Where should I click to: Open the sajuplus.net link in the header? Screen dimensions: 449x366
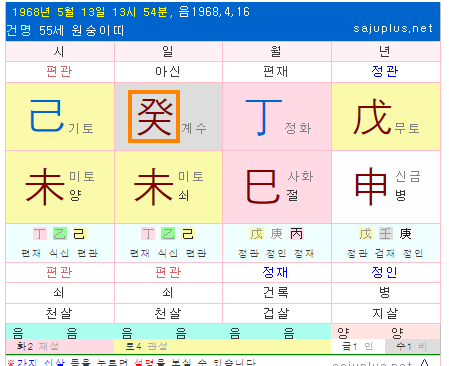(x=393, y=28)
